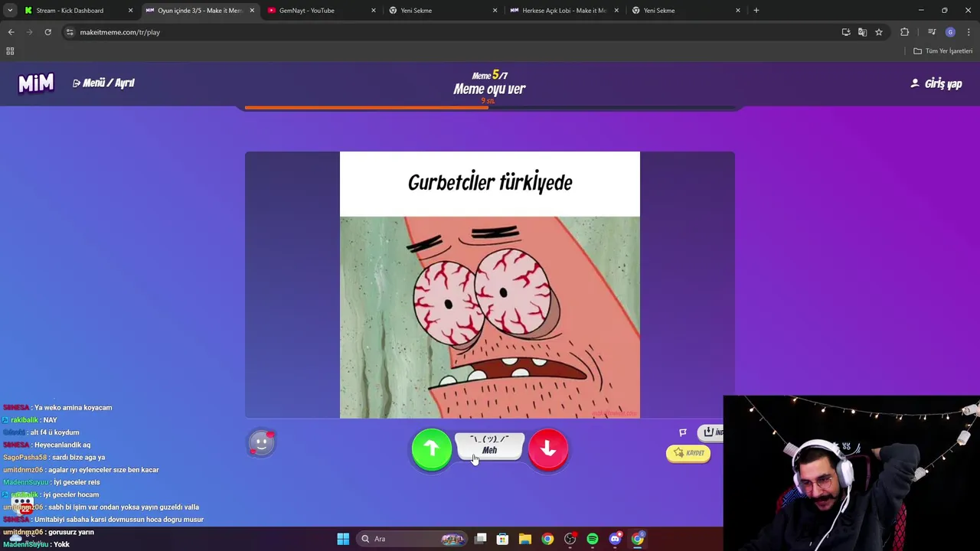Vote Meh on the meme
This screenshot has width=980, height=551.
tap(489, 446)
